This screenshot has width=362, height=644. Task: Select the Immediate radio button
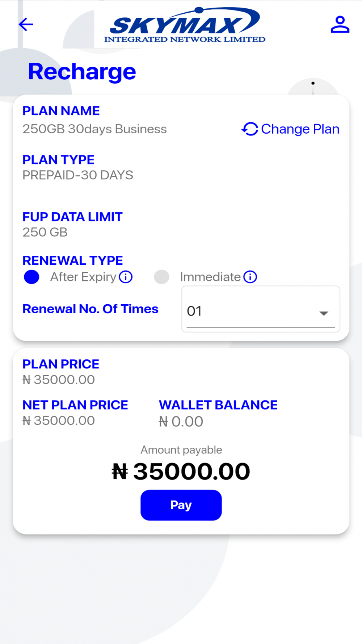(161, 277)
